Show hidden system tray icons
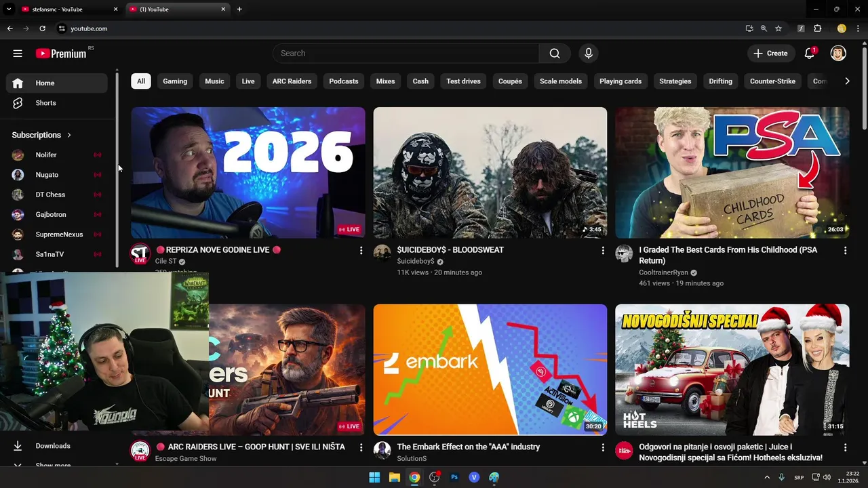 point(768,477)
